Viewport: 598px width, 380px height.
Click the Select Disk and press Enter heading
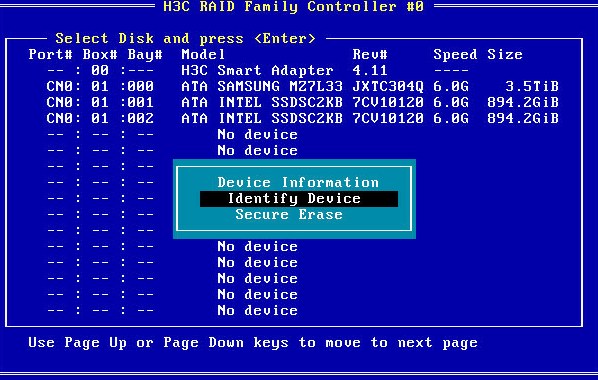186,39
